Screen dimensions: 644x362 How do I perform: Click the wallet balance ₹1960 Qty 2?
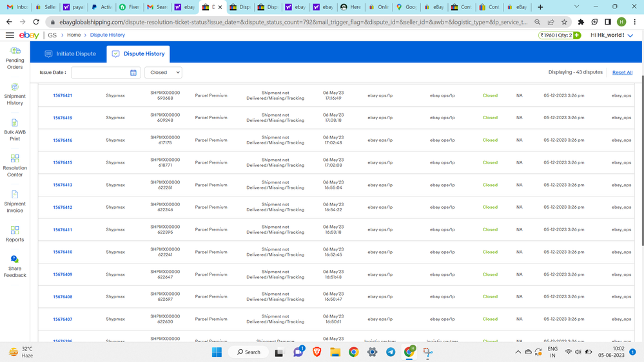click(x=556, y=35)
